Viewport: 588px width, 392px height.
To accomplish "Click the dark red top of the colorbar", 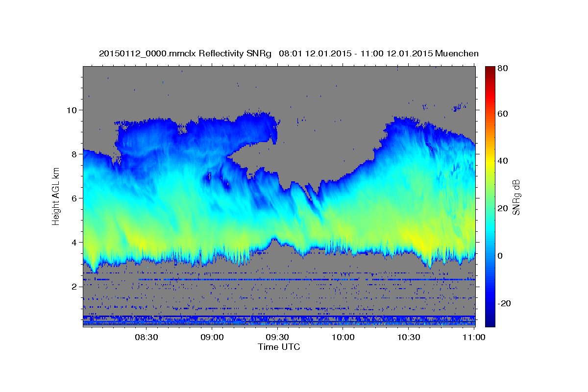I will 490,70.
